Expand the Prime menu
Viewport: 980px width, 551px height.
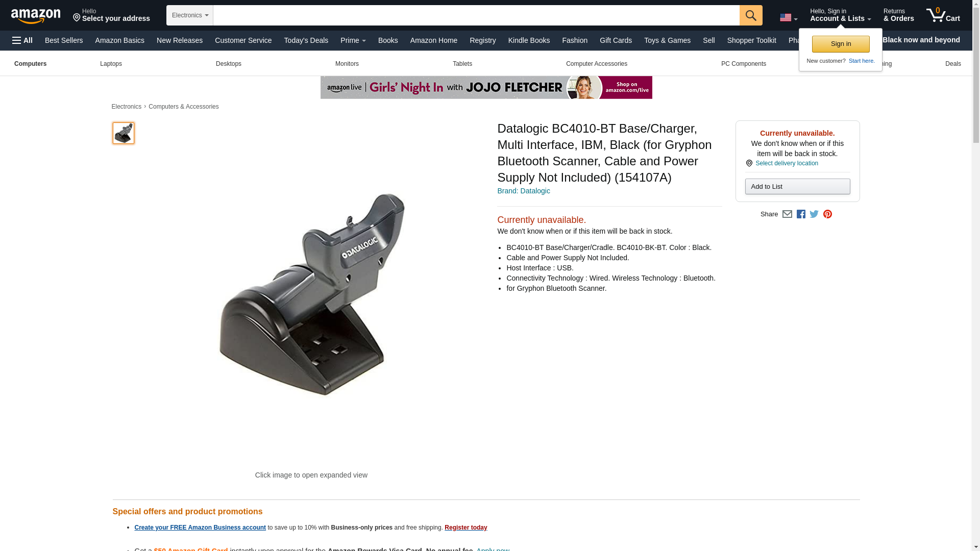pos(353,40)
